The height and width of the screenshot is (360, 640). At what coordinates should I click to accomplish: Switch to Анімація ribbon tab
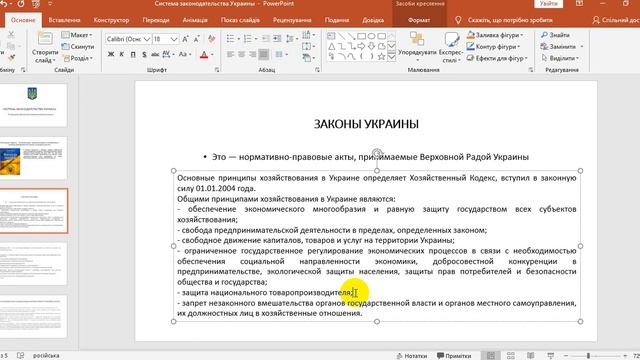[x=195, y=20]
